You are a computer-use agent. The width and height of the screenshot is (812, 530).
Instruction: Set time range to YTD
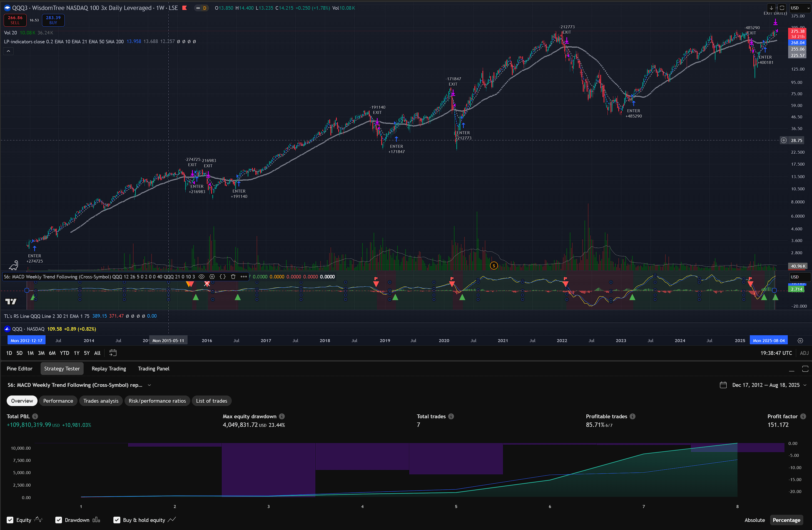tap(64, 353)
